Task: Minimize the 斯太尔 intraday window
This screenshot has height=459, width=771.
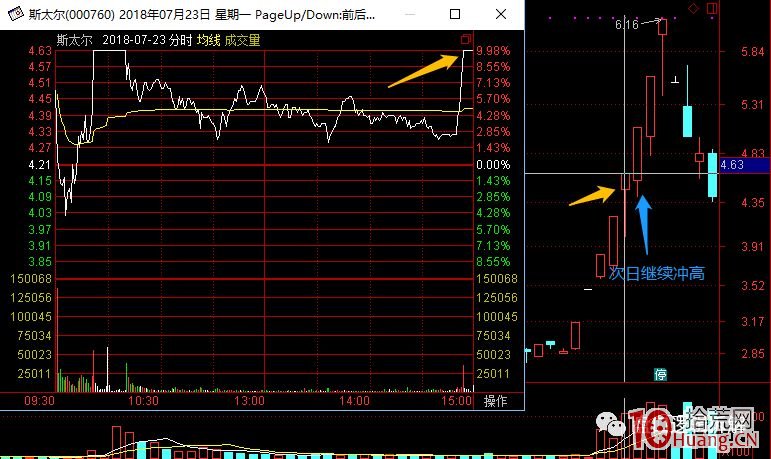Action: [410, 14]
